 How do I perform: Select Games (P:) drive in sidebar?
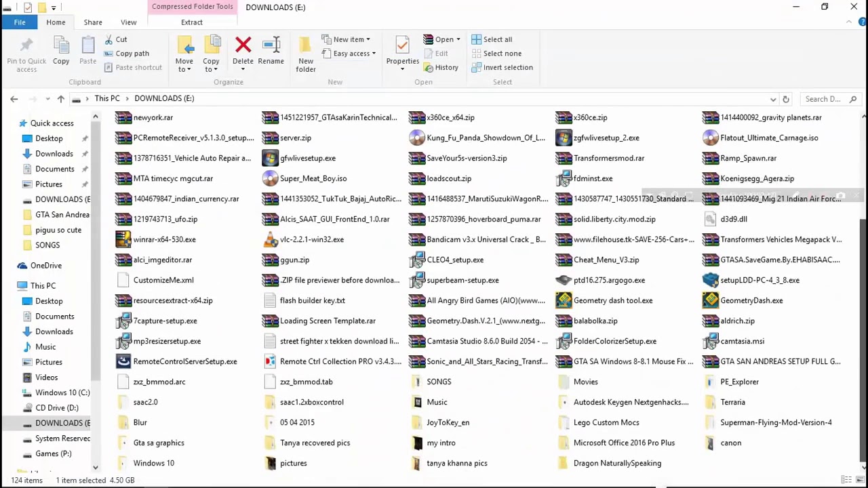tap(53, 454)
